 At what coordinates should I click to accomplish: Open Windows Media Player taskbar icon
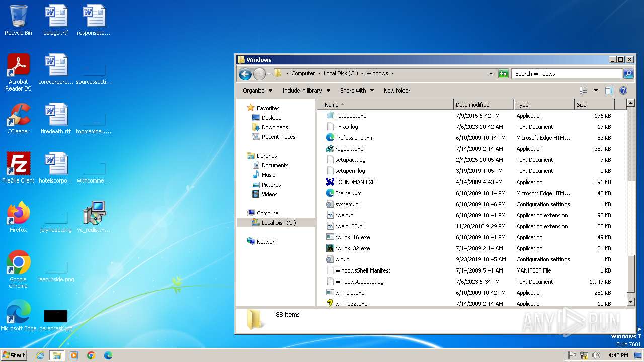point(74,355)
